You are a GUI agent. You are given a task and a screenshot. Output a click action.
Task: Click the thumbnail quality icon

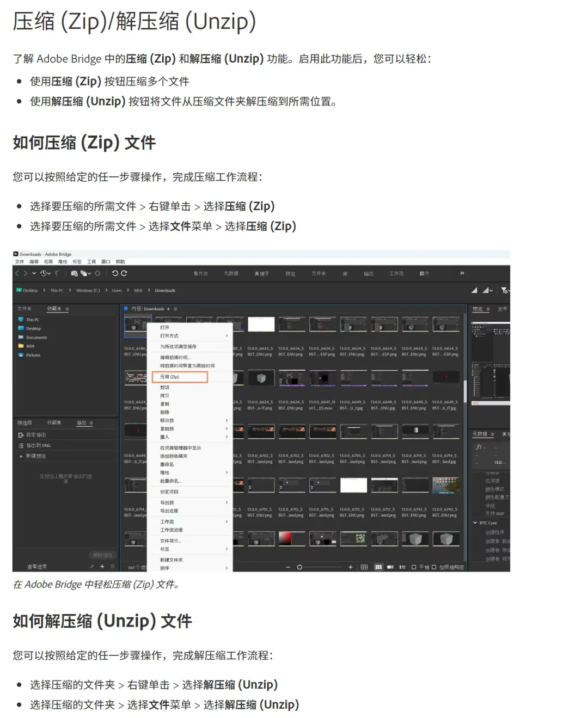point(474,291)
